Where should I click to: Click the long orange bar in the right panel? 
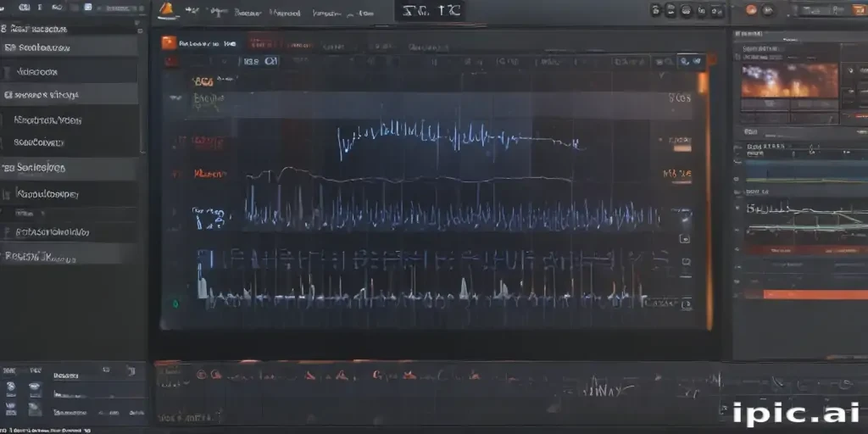[815, 294]
